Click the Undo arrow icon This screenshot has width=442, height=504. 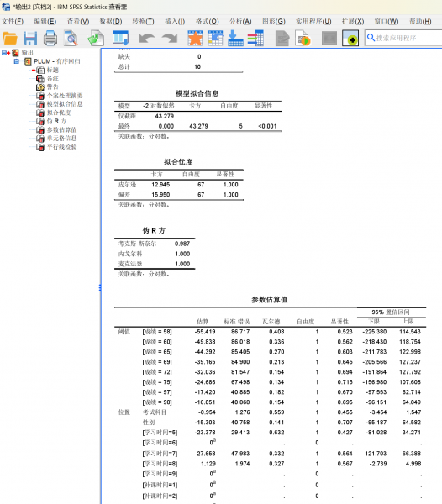tap(146, 39)
